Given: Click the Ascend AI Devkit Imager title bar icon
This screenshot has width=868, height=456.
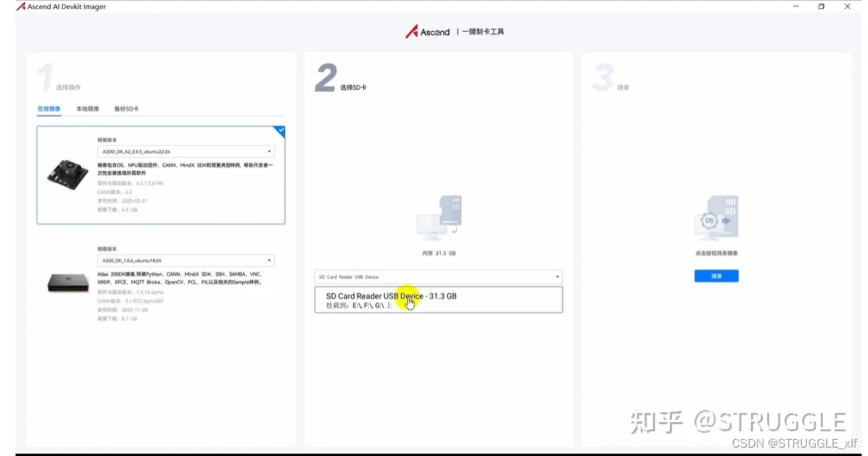Looking at the screenshot, I should click(20, 6).
